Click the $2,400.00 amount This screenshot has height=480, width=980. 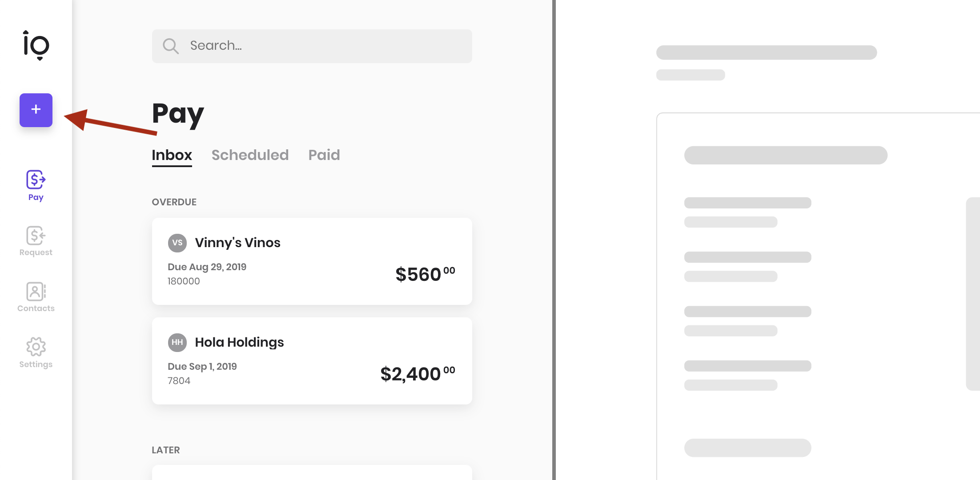pyautogui.click(x=418, y=373)
